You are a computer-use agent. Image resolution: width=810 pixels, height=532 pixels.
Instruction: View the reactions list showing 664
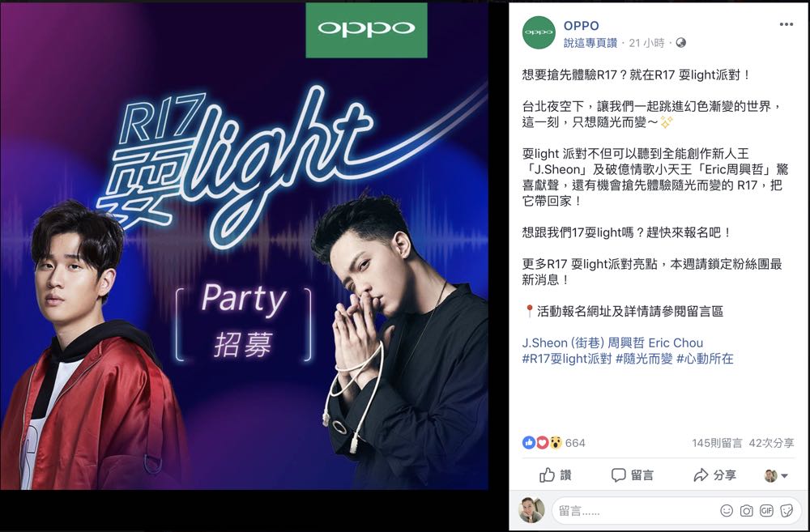(x=554, y=443)
